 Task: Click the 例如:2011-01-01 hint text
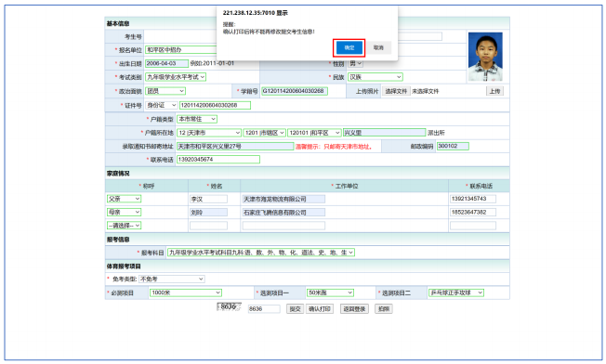[212, 63]
